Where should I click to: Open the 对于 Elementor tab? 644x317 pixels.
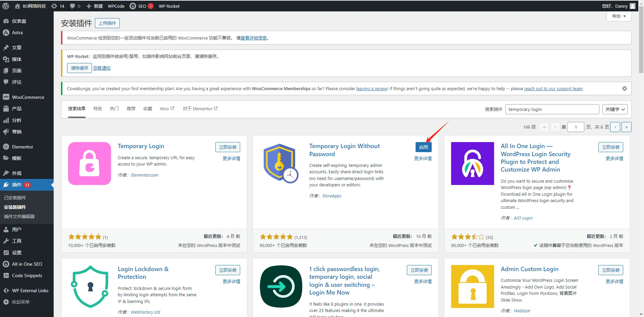200,109
